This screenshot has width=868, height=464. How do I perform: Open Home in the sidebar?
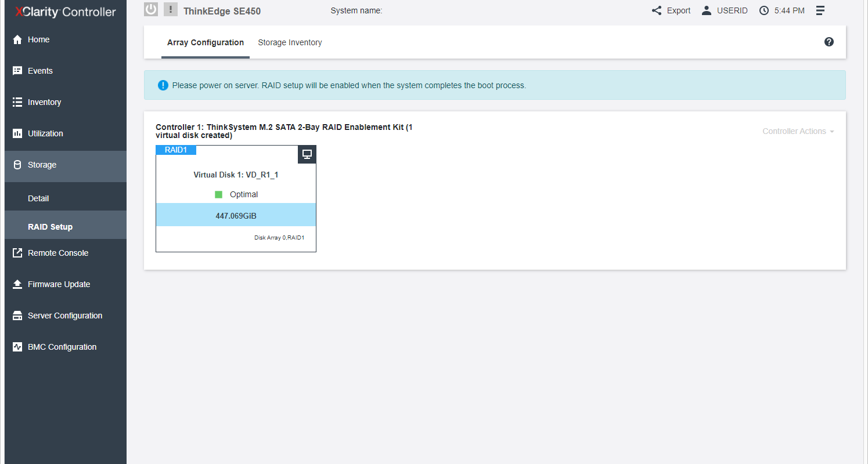[66, 39]
